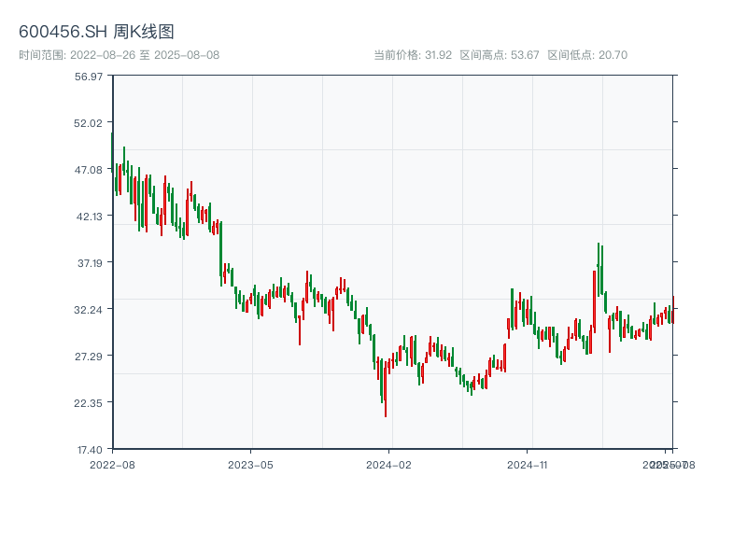
Task: Select the 时间范围 date range text
Action: click(119, 55)
